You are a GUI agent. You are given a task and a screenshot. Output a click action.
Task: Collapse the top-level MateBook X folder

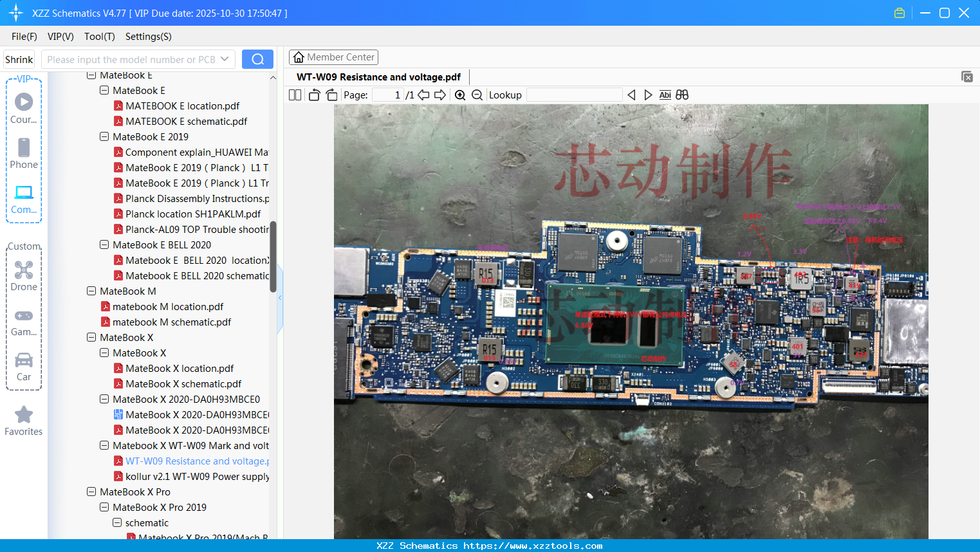click(x=91, y=338)
